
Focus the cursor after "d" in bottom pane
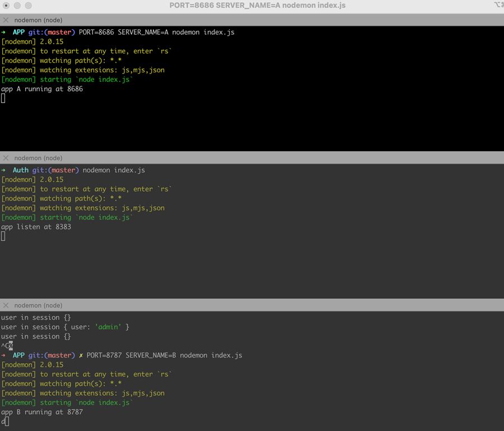click(7, 421)
